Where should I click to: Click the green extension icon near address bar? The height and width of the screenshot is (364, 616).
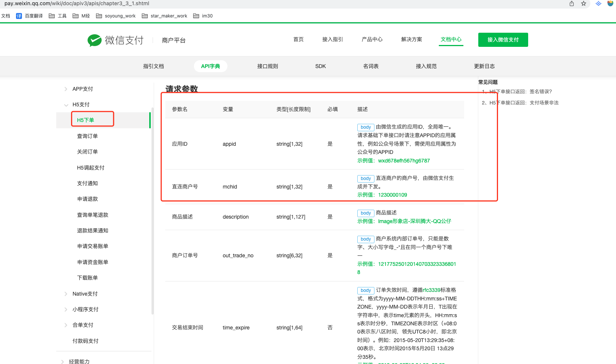pos(598,4)
